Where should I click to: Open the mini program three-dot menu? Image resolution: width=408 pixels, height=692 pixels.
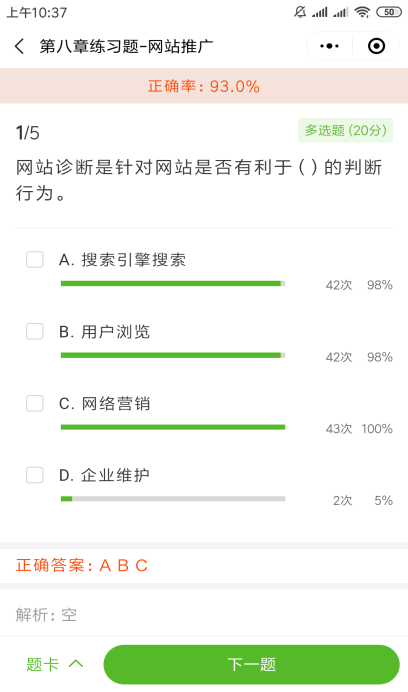tap(329, 46)
